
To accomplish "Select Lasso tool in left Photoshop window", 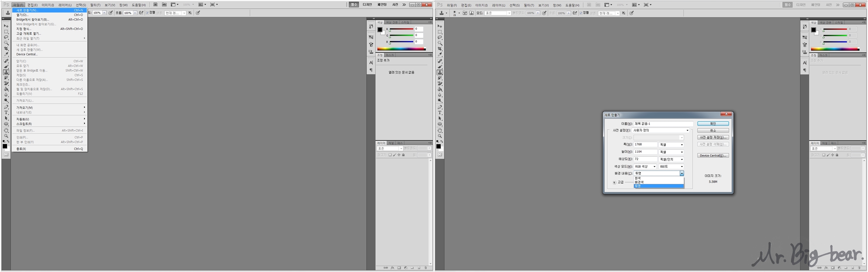I will point(6,37).
